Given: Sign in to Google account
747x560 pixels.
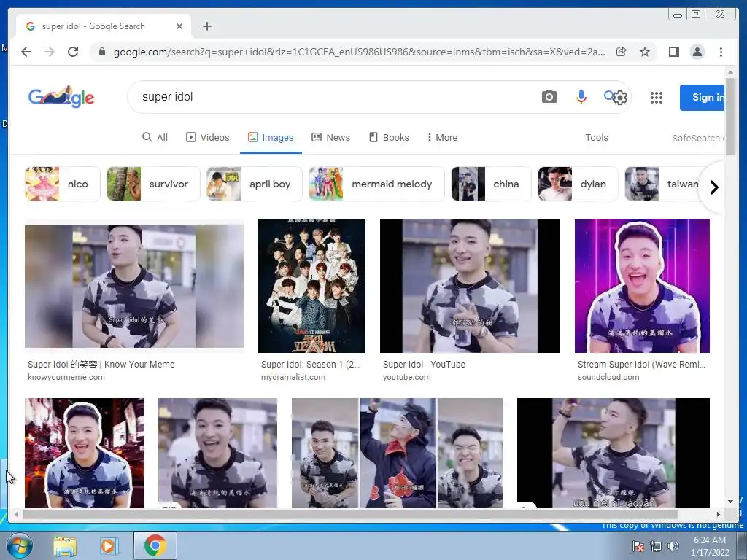Looking at the screenshot, I should tap(703, 97).
